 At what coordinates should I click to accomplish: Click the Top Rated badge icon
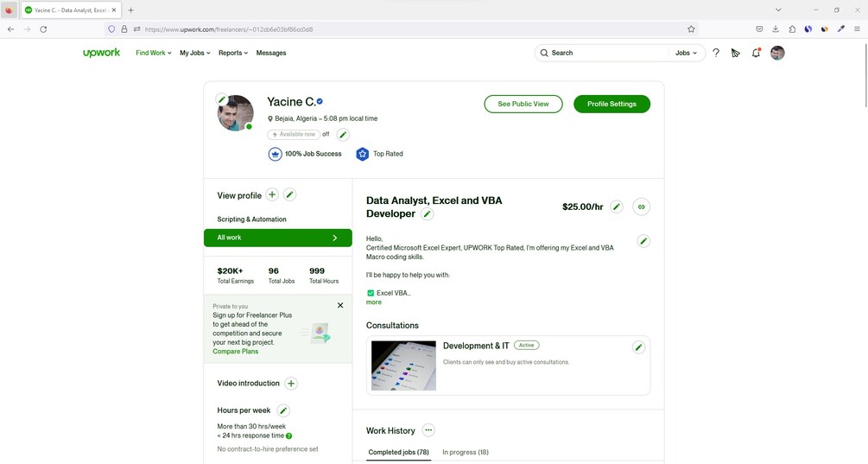[x=362, y=154]
